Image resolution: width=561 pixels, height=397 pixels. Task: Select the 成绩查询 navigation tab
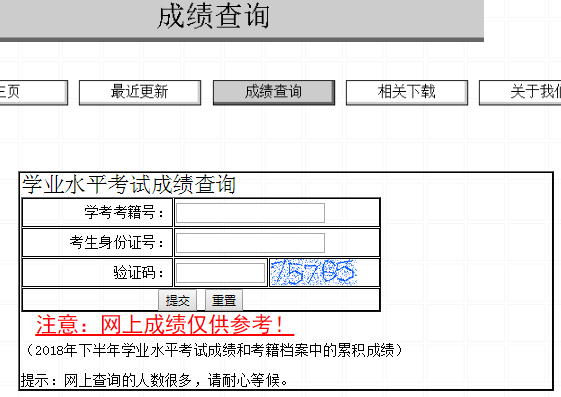[x=274, y=92]
